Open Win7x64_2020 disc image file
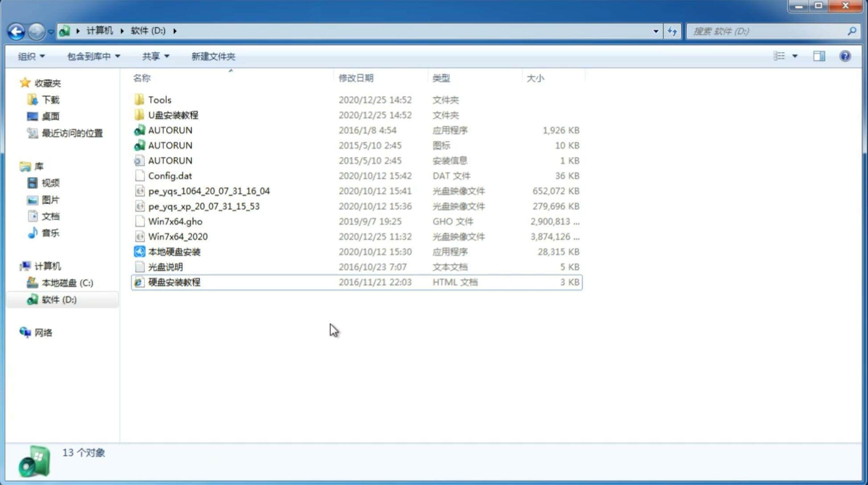The height and width of the screenshot is (485, 868). (177, 237)
